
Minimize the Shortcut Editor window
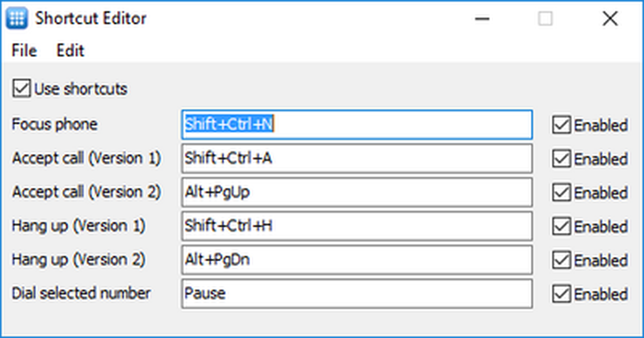[482, 19]
